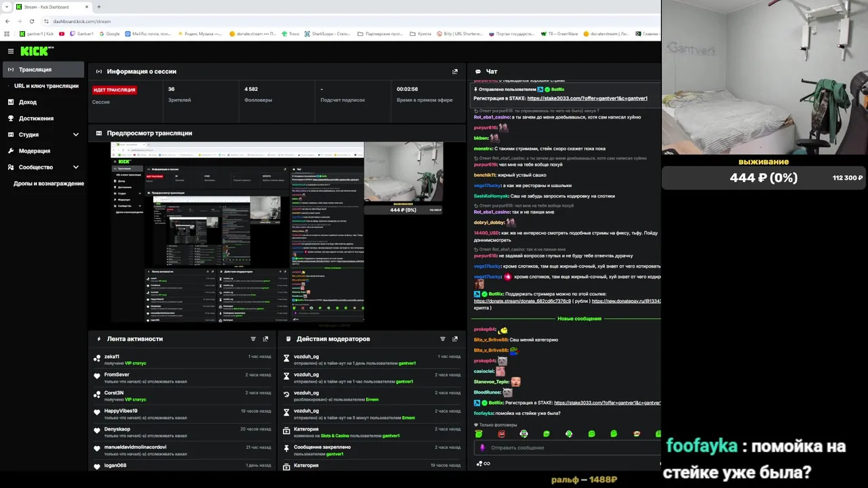Click username SashkaHomyak in chat
Viewport: 868px width, 488px height.
coord(491,196)
